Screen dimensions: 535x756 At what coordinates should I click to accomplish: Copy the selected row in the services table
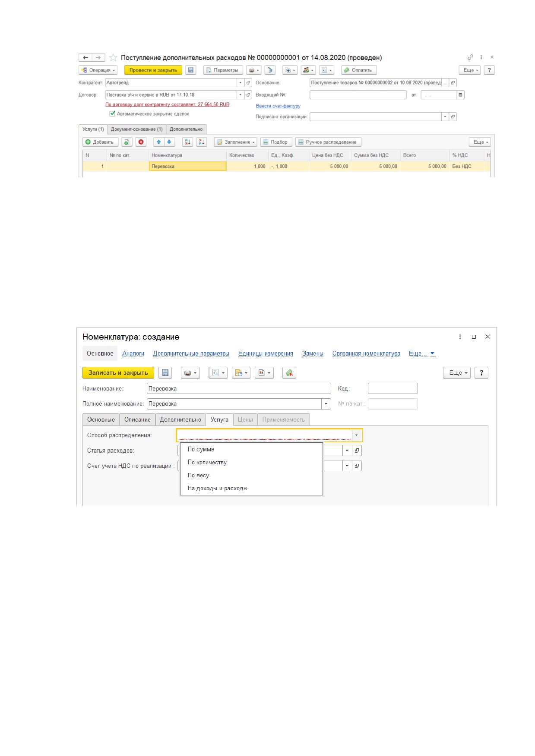click(127, 142)
